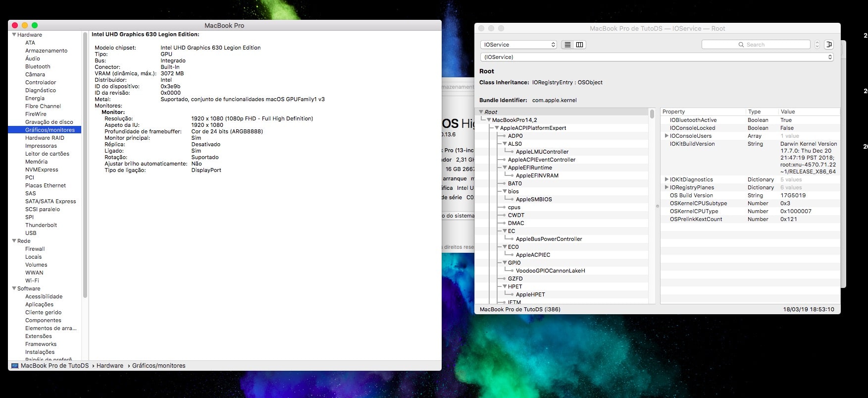Select Aplicações under Software

click(39, 304)
